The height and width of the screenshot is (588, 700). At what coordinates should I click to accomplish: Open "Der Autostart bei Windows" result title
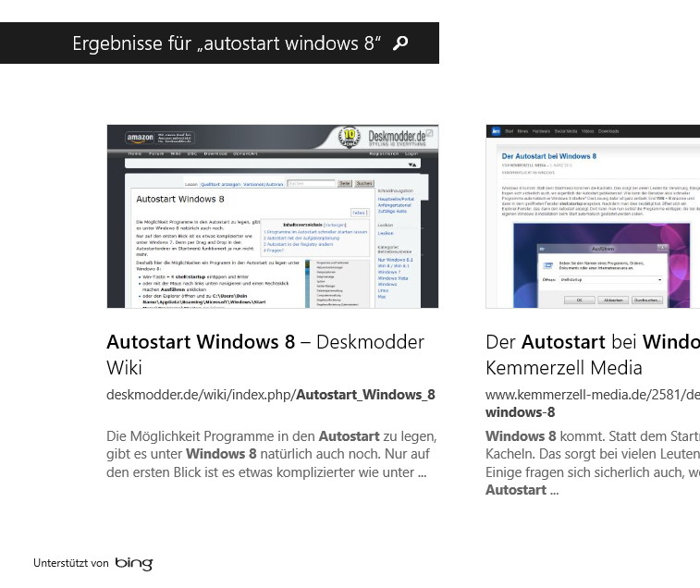click(x=593, y=354)
